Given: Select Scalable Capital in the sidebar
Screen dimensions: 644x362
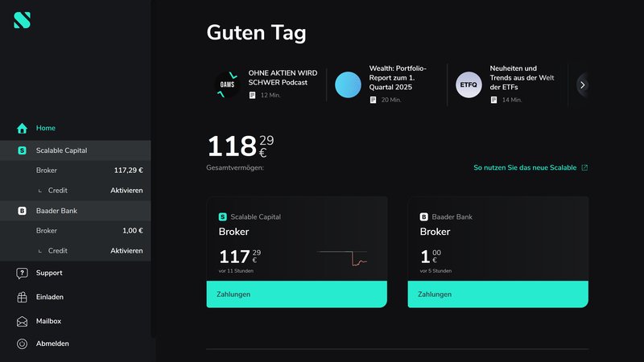Looking at the screenshot, I should point(76,150).
